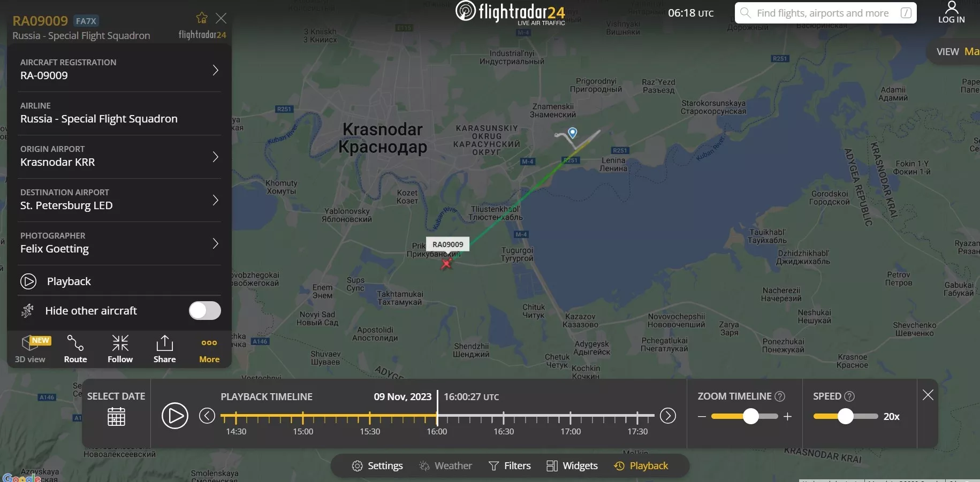
Task: Open the 3D view of the flight
Action: point(30,349)
